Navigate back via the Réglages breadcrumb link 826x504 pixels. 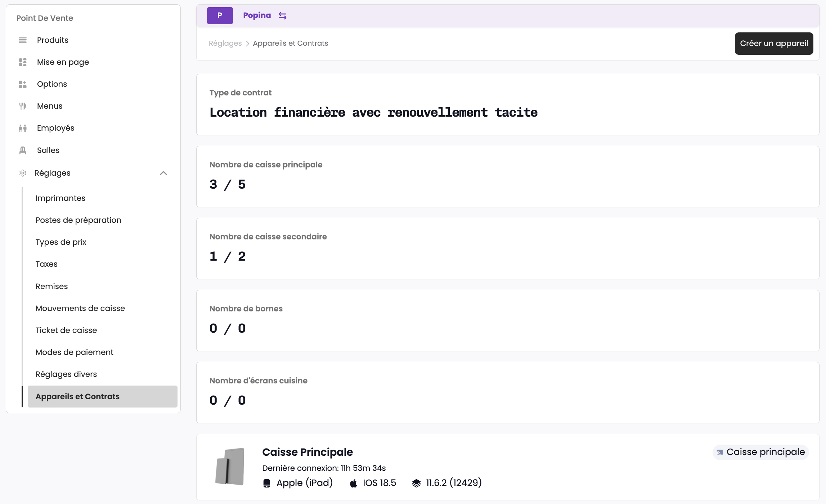[225, 43]
